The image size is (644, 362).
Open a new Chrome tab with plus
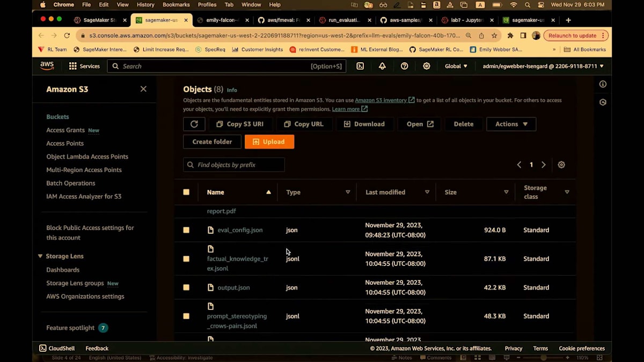[568, 20]
